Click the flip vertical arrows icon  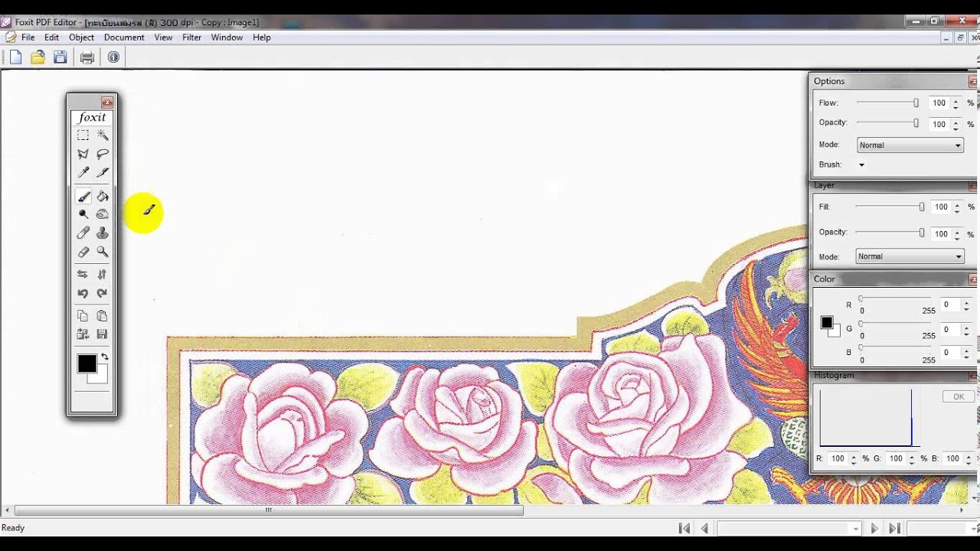103,274
